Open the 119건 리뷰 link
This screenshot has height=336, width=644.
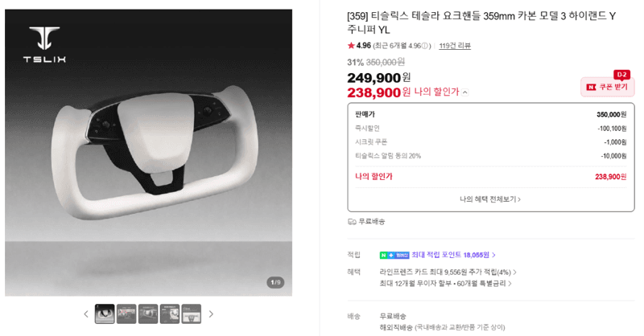[455, 46]
